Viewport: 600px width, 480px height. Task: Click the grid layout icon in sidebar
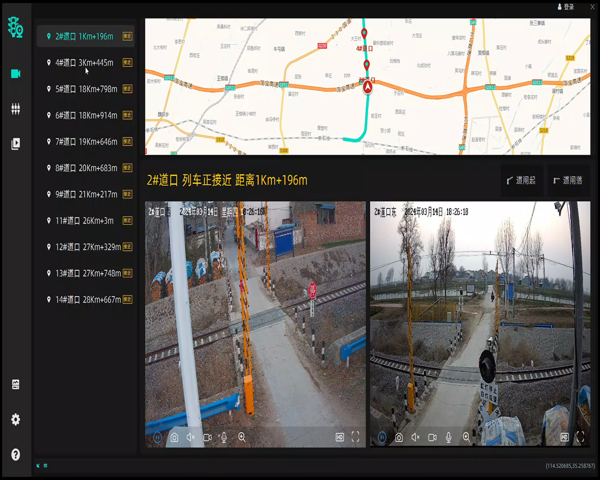tap(15, 109)
